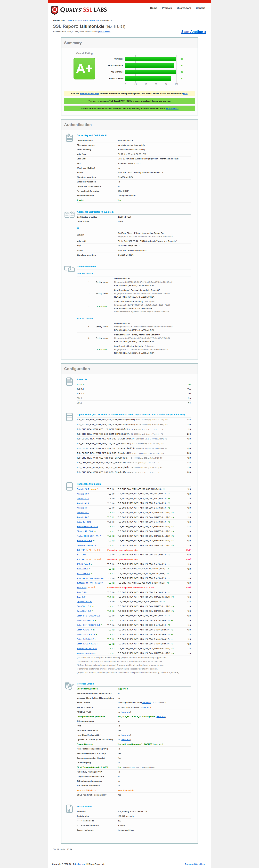Click the Server Key and Certificate icon
Image resolution: width=259 pixels, height=868 pixels.
[69, 137]
